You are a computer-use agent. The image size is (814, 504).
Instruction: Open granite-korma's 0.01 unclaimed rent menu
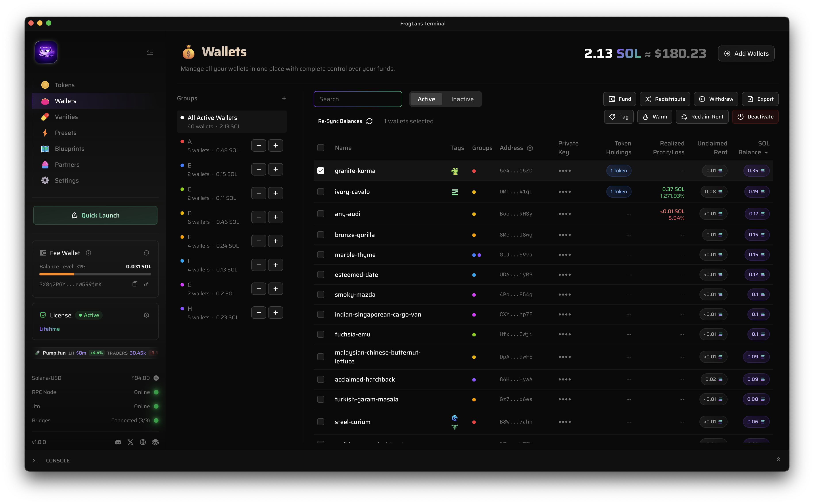click(714, 171)
